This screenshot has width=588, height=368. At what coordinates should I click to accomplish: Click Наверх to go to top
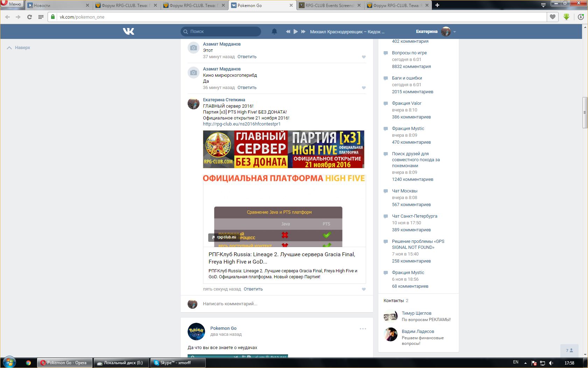tap(19, 48)
